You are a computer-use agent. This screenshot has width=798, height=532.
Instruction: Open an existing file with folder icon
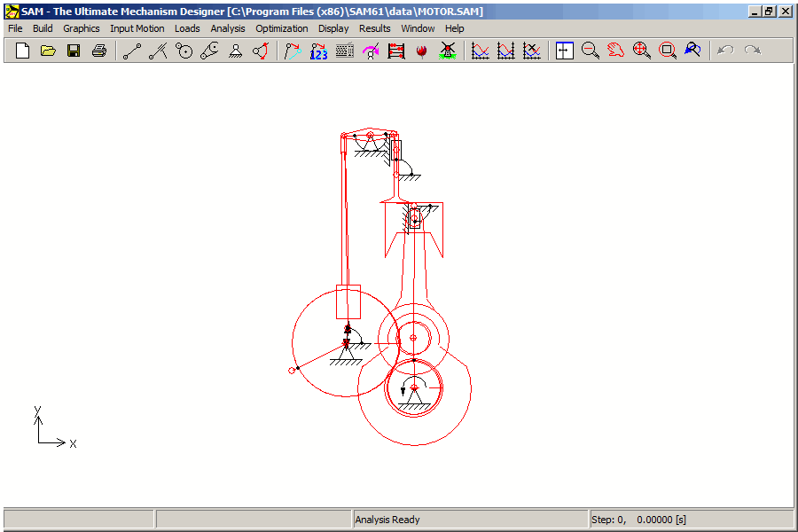pos(49,51)
